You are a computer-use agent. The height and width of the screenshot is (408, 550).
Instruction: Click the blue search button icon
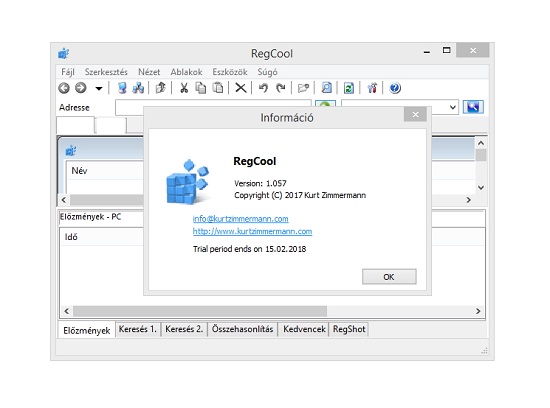473,107
